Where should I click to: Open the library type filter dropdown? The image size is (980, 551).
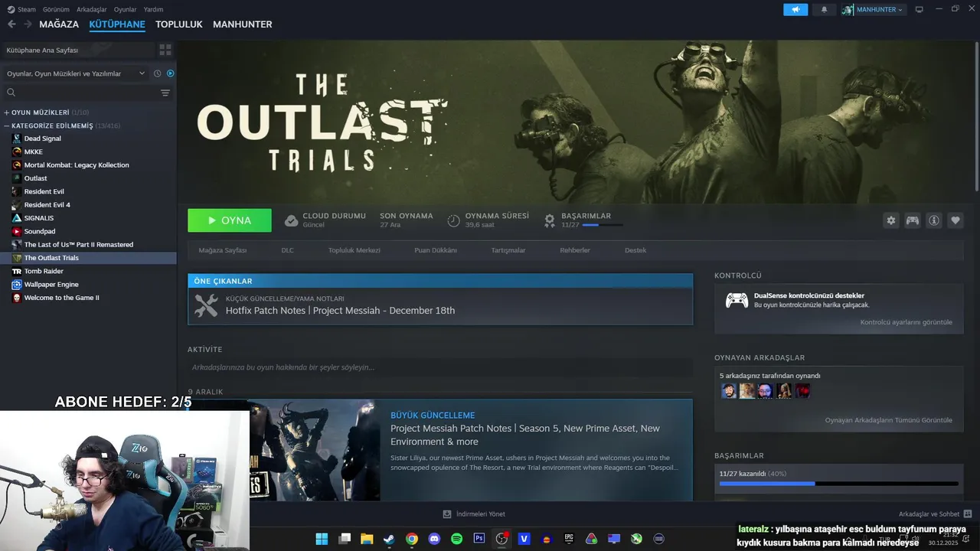click(75, 73)
